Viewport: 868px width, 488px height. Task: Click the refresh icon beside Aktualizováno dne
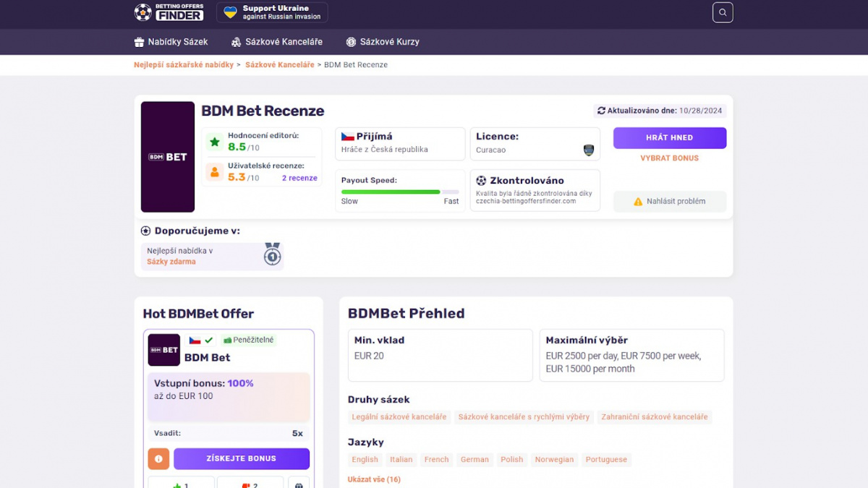click(600, 111)
